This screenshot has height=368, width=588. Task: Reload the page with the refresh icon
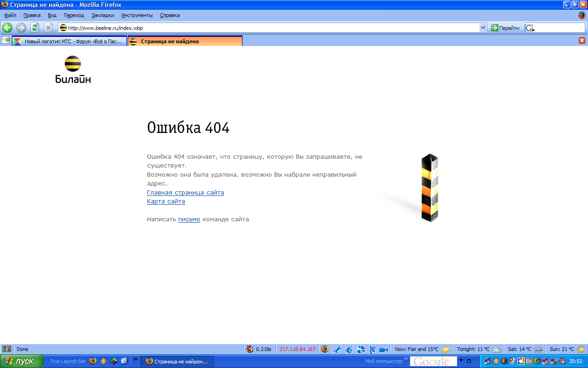(x=35, y=28)
